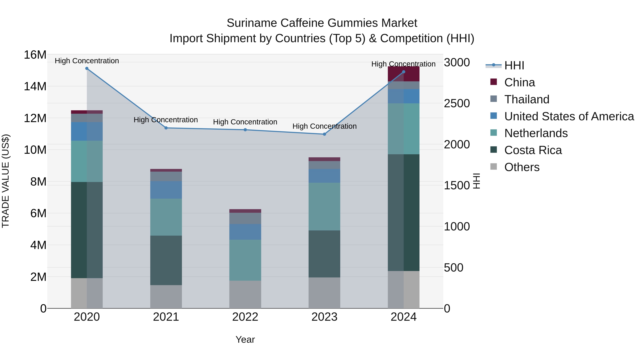Click the 1500 HHI axis tick label
Image resolution: width=644 pixels, height=362 pixels.
457,185
